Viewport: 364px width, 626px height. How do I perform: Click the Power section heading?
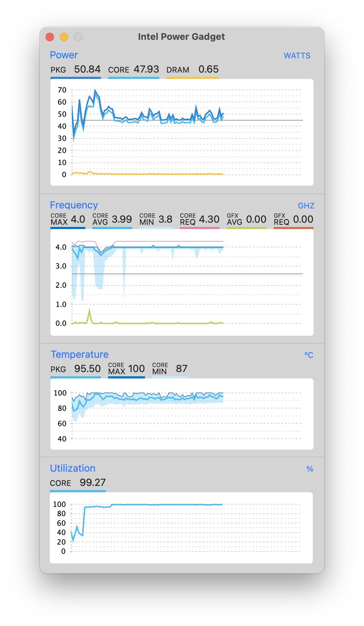(64, 55)
